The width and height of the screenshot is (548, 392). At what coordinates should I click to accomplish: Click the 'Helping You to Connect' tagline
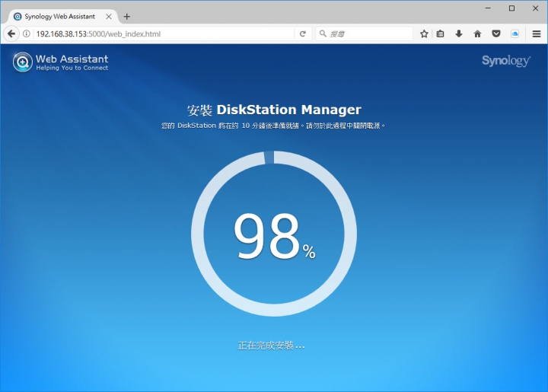tap(72, 68)
